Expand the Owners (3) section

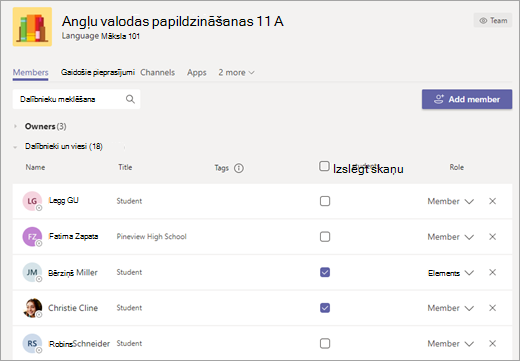(x=15, y=126)
